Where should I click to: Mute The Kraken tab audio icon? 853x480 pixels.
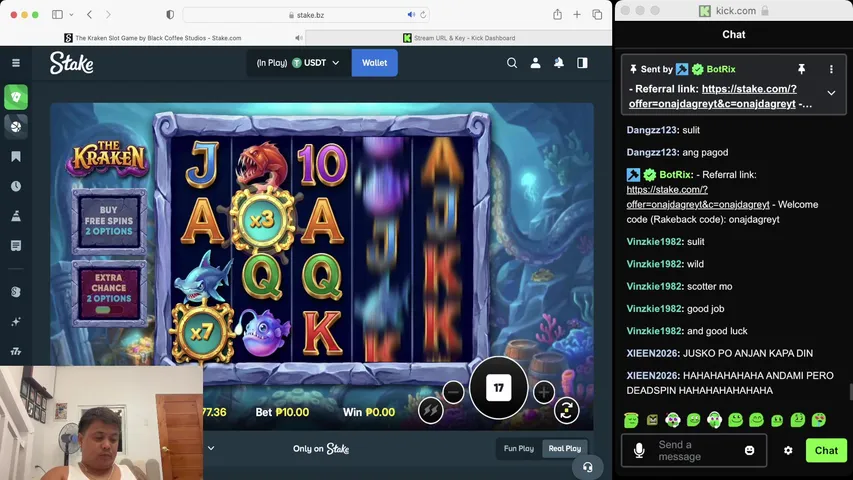[299, 38]
